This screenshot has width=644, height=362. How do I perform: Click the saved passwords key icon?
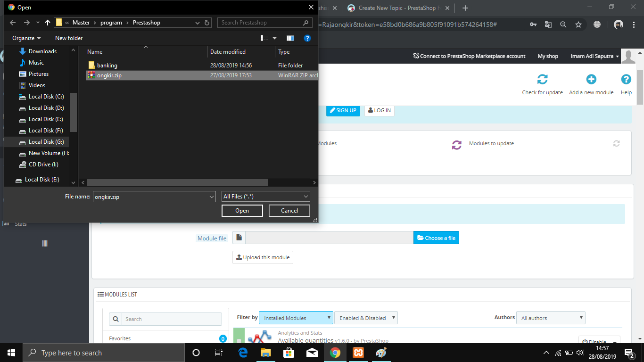click(x=533, y=25)
